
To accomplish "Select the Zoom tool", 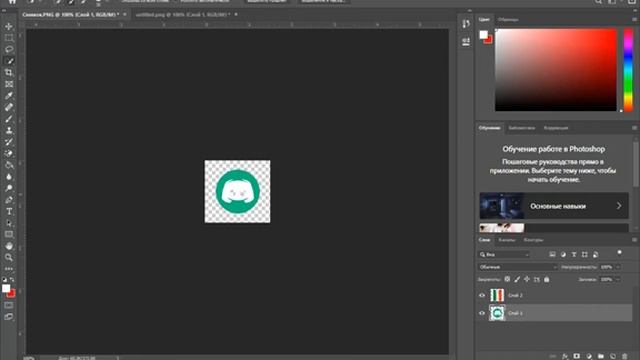I will [9, 258].
